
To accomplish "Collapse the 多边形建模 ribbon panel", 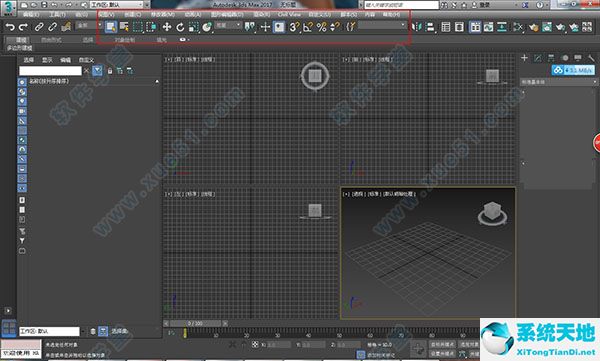I will 20,48.
